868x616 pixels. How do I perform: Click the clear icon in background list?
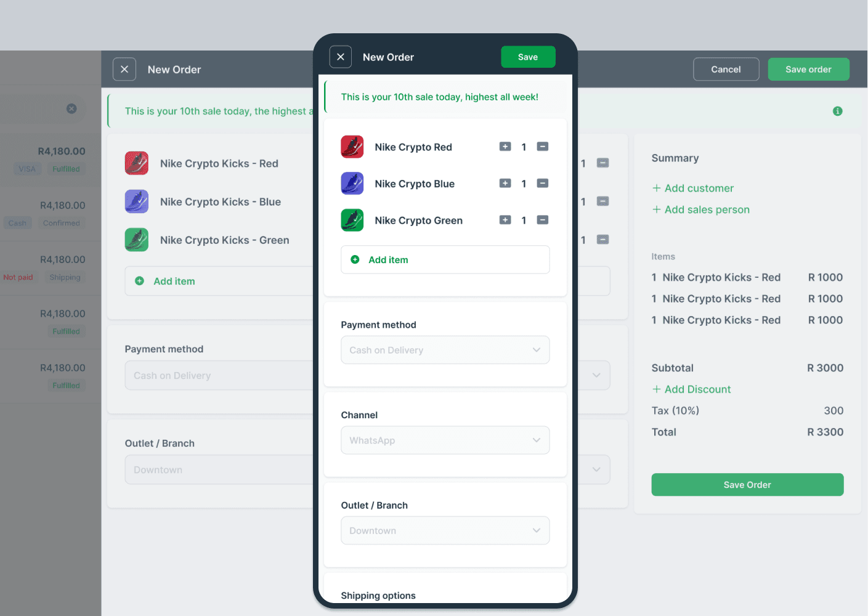click(x=71, y=108)
